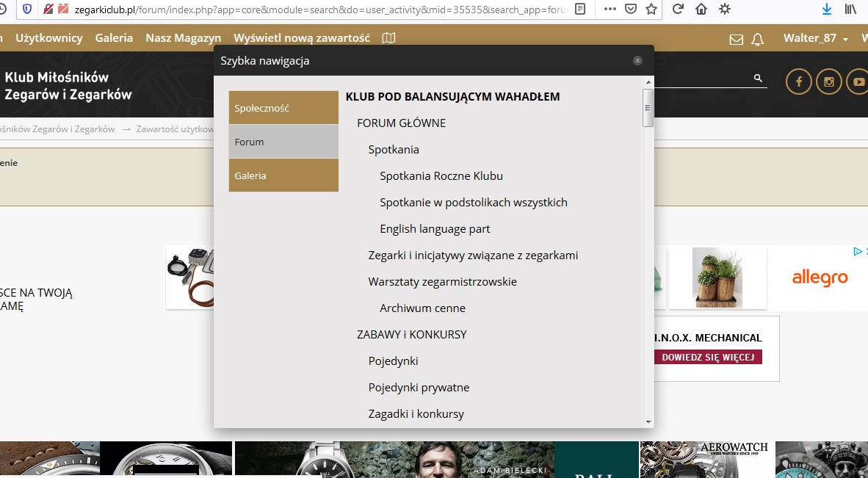Screen dimensions: 868x478
Task: Click the dialog scrollbar down arrow
Action: point(648,422)
